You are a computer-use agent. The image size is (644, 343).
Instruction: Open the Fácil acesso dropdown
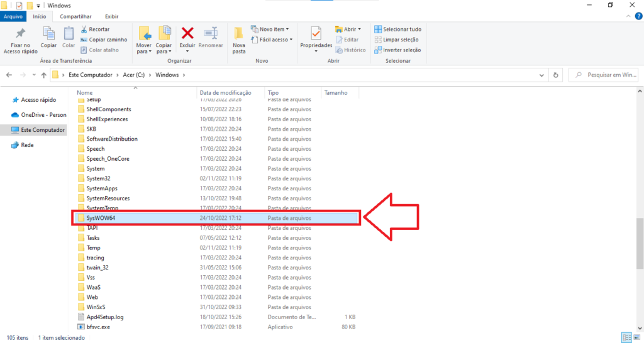pos(271,40)
